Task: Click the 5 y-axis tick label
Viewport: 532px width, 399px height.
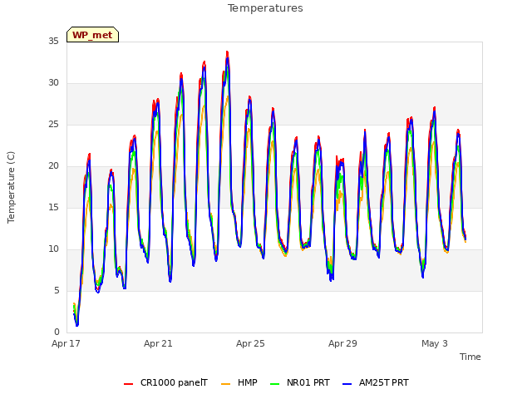Action: click(x=57, y=290)
